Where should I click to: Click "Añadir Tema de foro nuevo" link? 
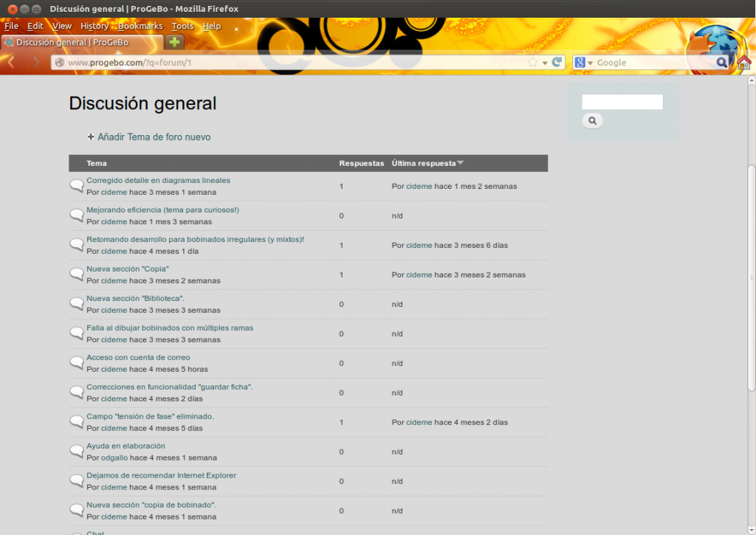154,137
